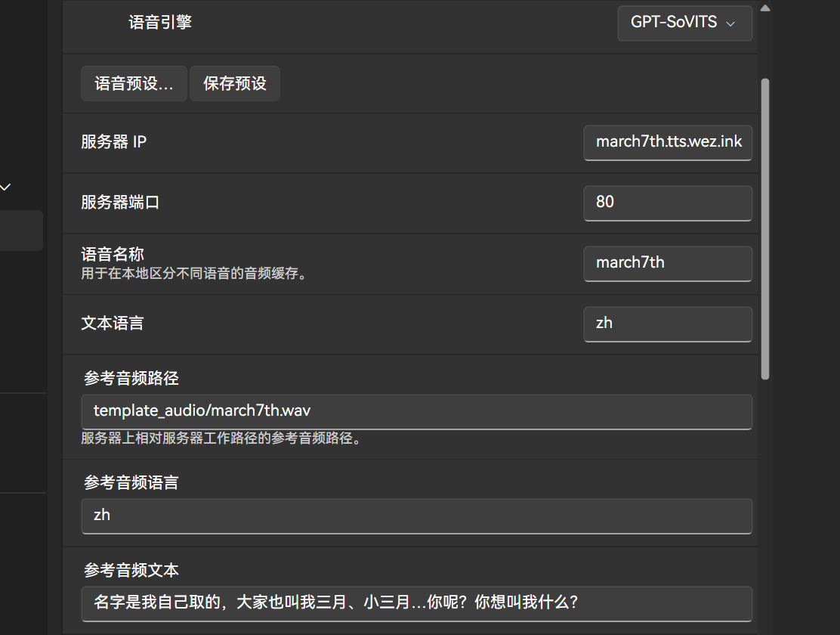Expand the chevron on the 语音引擎 combo box

coord(730,23)
